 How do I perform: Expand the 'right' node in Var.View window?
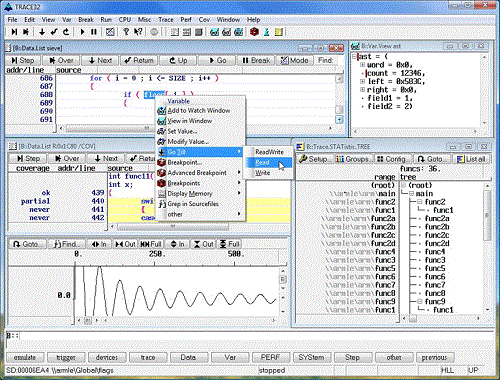pyautogui.click(x=362, y=89)
